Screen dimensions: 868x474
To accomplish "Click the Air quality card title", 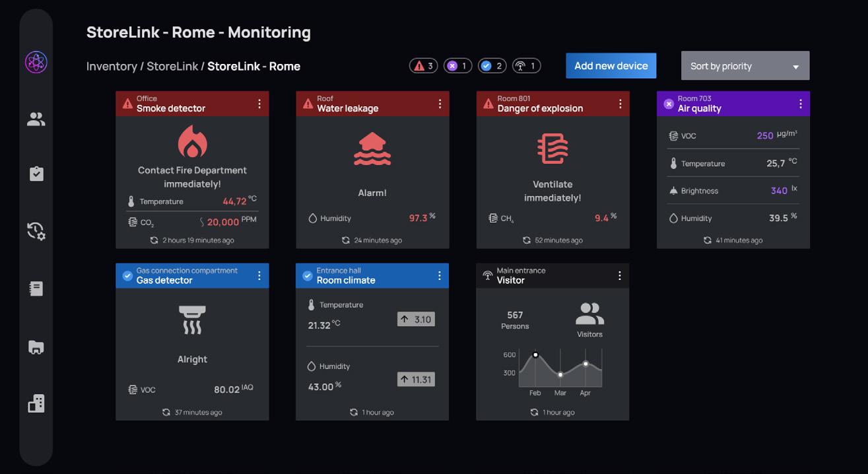I will (x=699, y=108).
